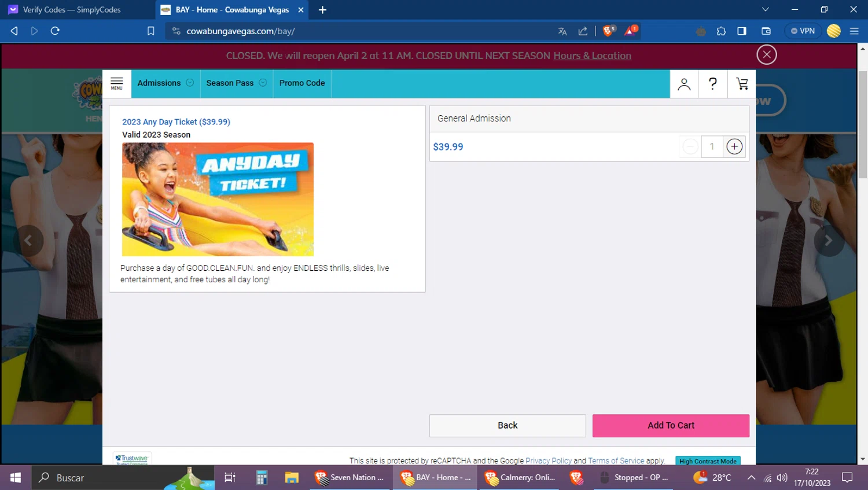
Task: Click the weather 28°C widget
Action: click(x=712, y=477)
